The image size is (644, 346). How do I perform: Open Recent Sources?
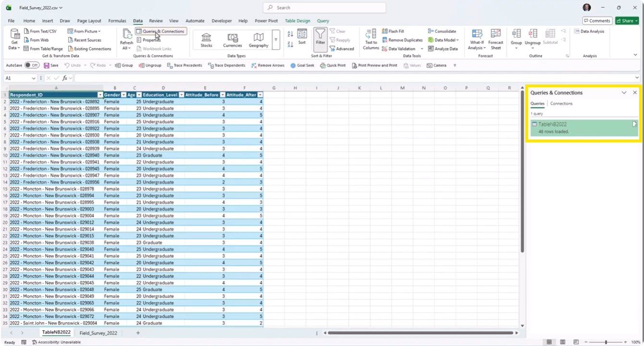(85, 40)
